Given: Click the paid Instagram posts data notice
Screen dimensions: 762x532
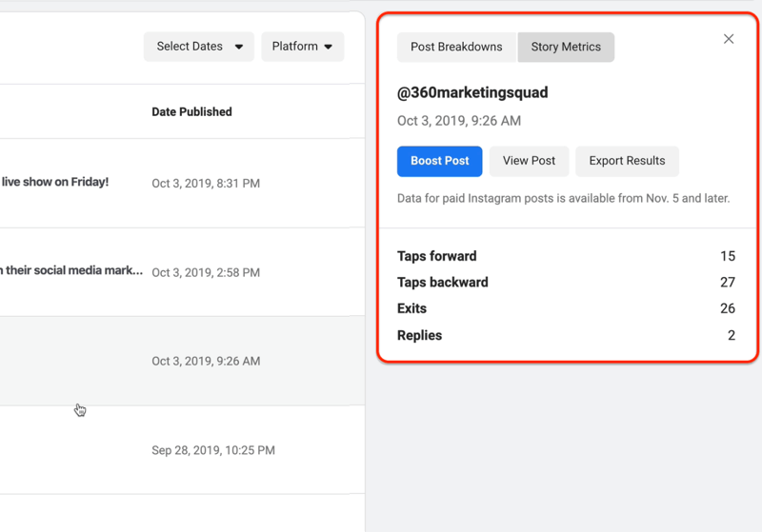Looking at the screenshot, I should [563, 199].
